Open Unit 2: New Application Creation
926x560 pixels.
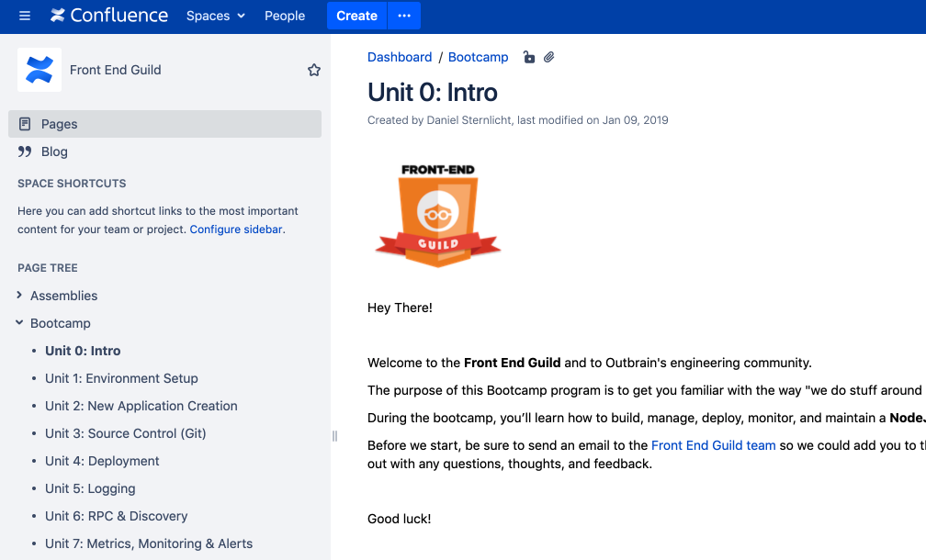141,406
